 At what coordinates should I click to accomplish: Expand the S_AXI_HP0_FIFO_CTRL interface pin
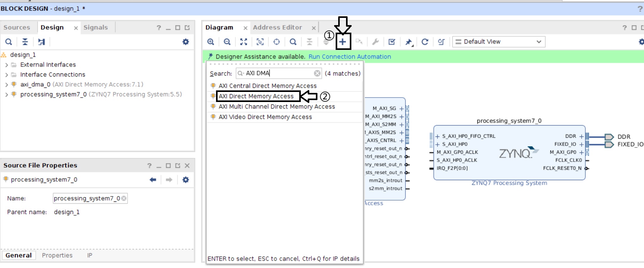[437, 137]
